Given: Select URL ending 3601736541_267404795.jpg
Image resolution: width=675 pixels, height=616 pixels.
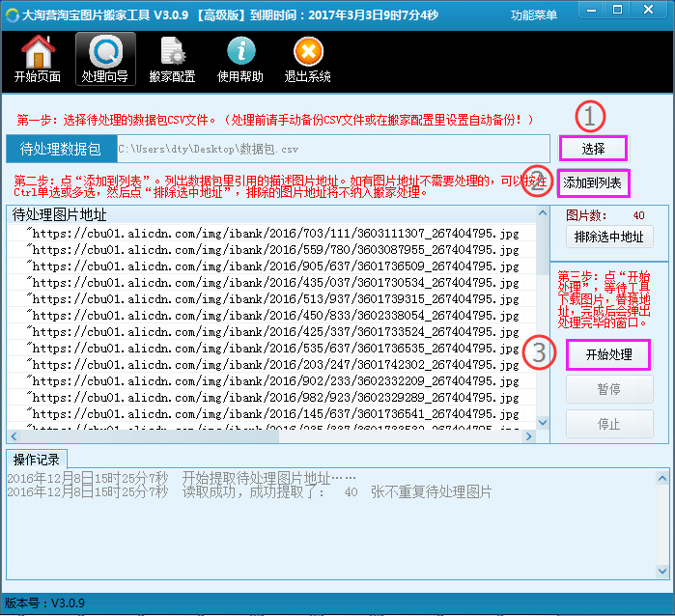Looking at the screenshot, I should [272, 413].
